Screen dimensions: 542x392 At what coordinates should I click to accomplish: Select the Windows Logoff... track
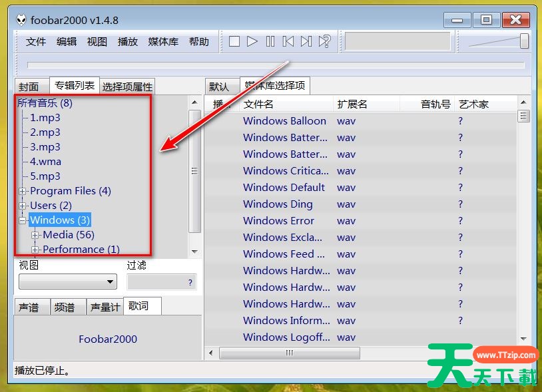286,337
